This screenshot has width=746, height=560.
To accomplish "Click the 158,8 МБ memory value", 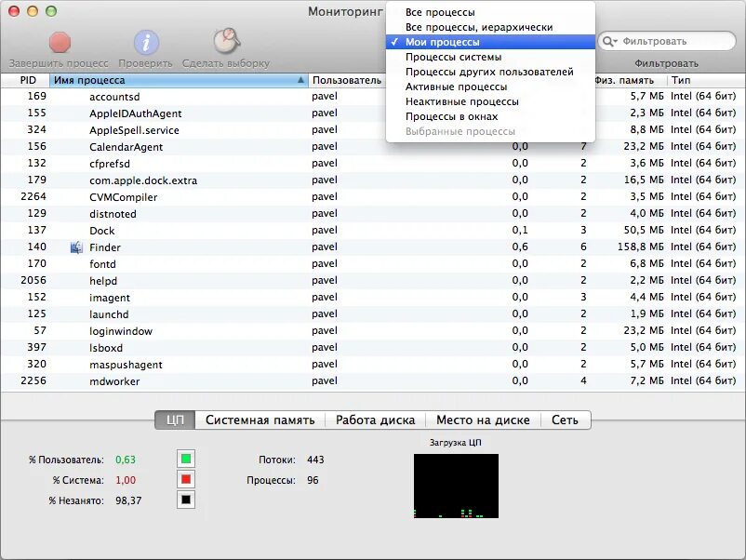I will tap(640, 247).
